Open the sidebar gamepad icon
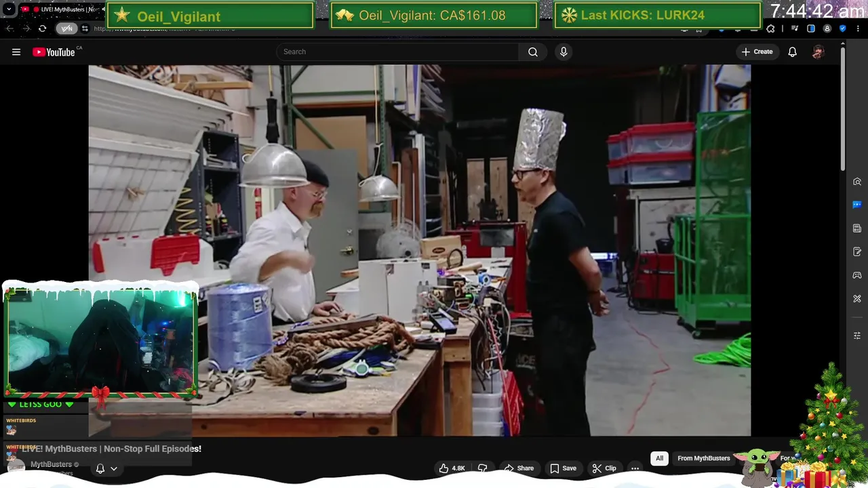 pyautogui.click(x=857, y=275)
